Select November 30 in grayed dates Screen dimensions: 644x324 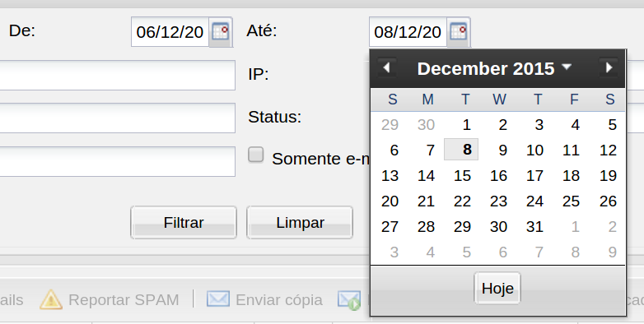point(426,125)
